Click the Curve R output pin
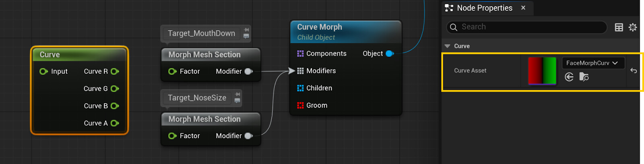Image resolution: width=644 pixels, height=164 pixels. coord(115,71)
